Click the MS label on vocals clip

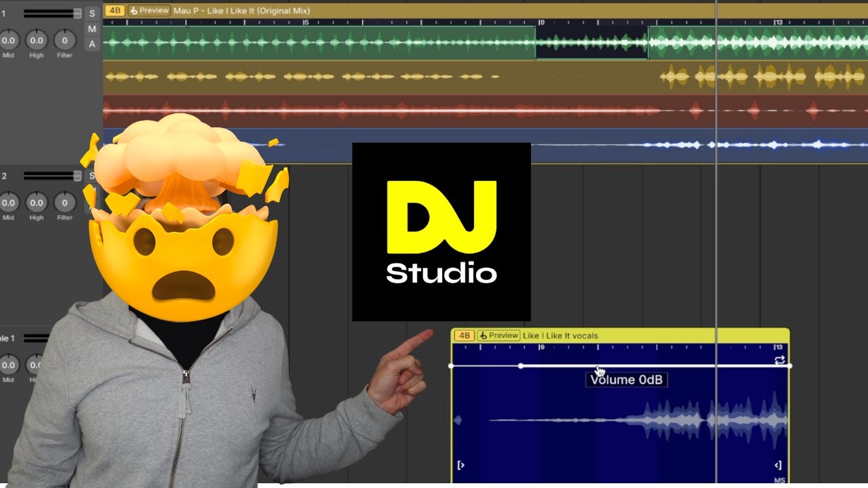pyautogui.click(x=779, y=481)
